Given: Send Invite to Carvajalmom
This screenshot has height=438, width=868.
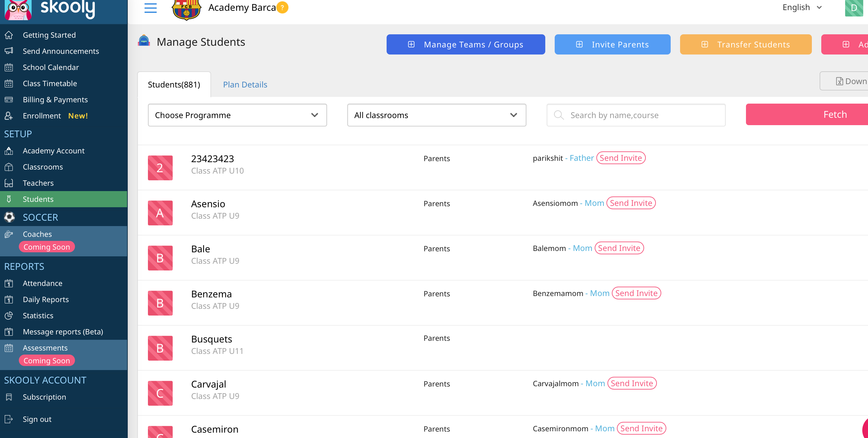Looking at the screenshot, I should 632,383.
